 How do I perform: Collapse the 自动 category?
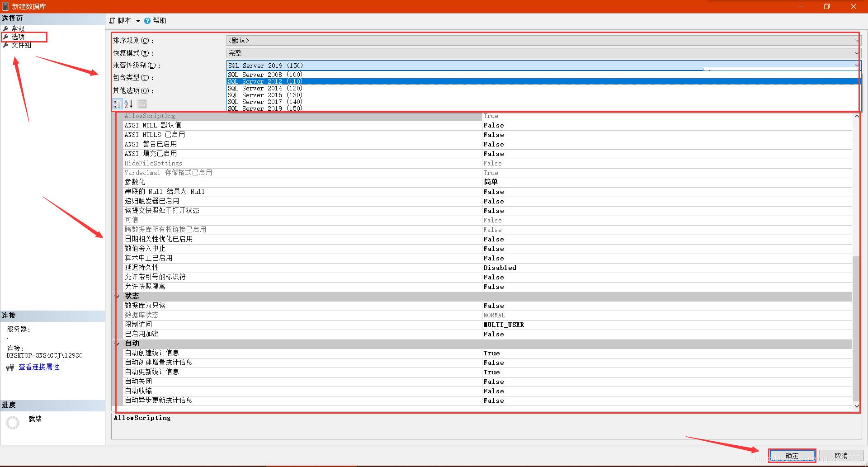tap(117, 344)
